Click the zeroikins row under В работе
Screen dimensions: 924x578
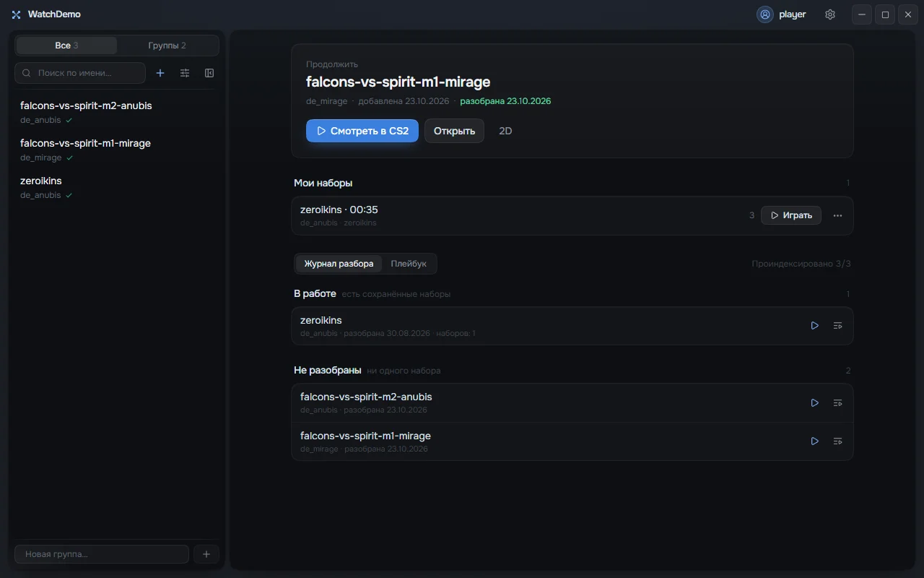coord(572,326)
